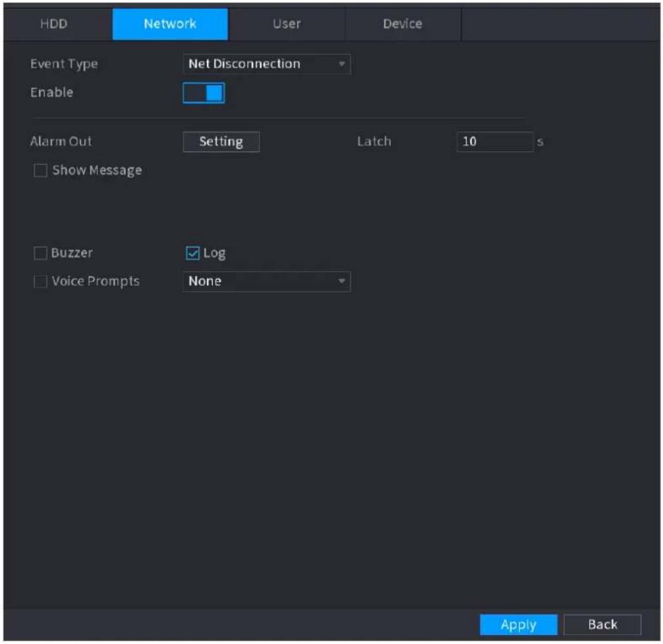
Task: Click the Alarm Out Setting button
Action: pos(221,141)
